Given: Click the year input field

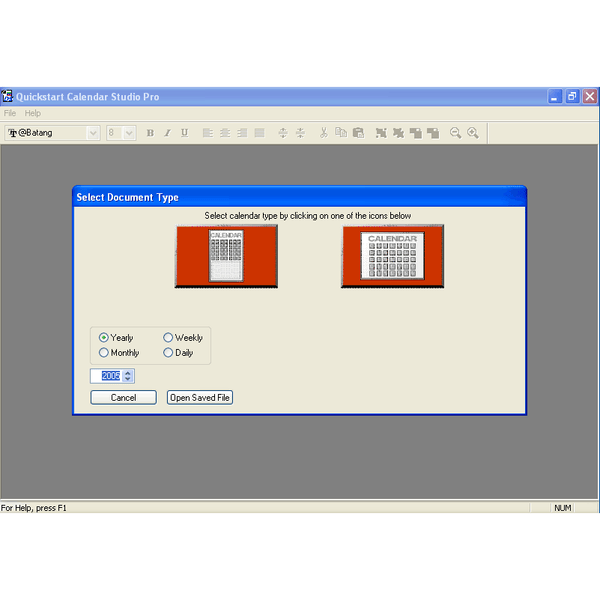Looking at the screenshot, I should [107, 376].
